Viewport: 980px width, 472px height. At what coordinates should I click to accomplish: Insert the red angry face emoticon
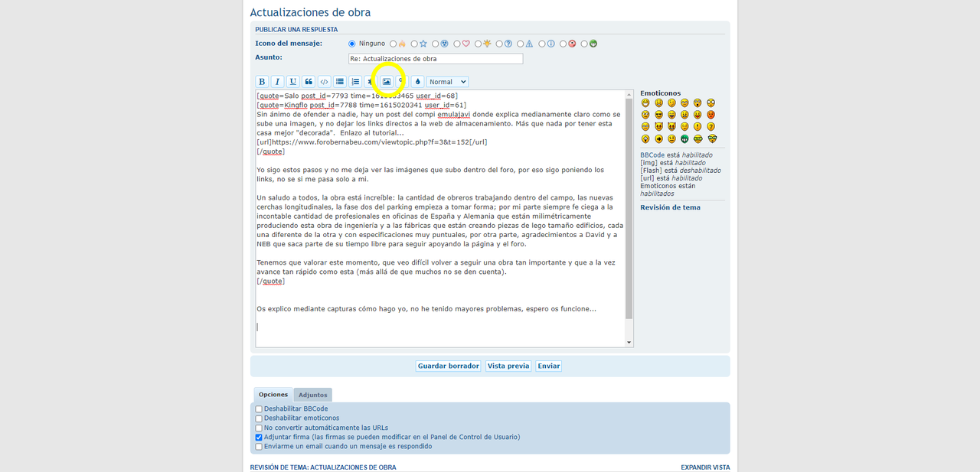pos(710,115)
